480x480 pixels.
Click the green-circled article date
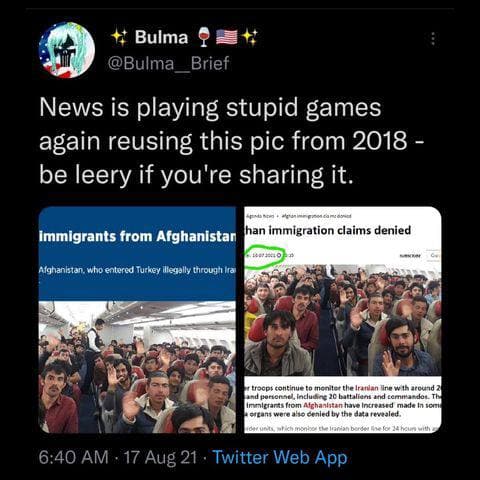click(x=262, y=255)
